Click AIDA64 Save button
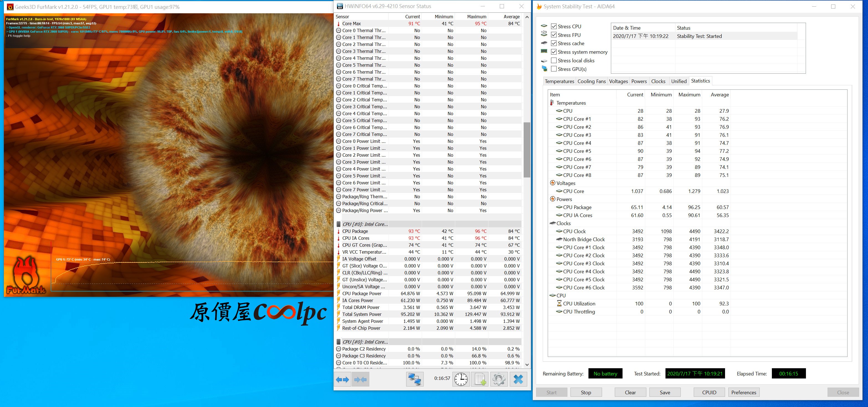868x407 pixels. click(x=665, y=393)
